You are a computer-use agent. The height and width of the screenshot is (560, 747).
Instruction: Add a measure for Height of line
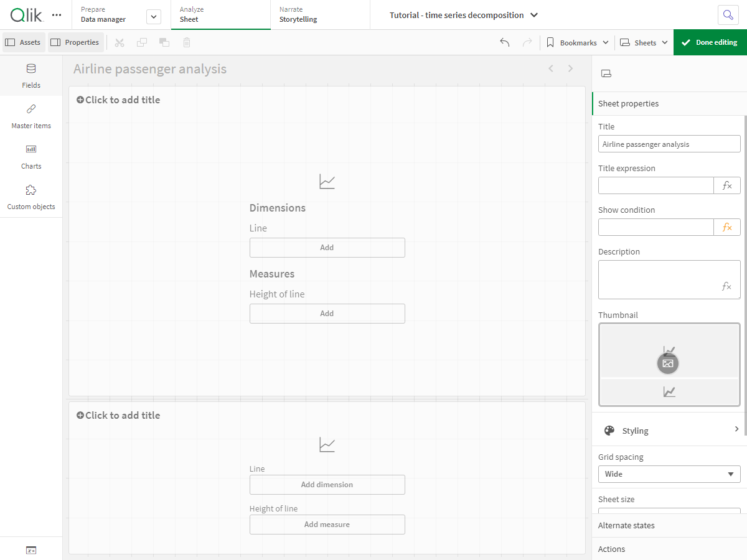point(327,313)
